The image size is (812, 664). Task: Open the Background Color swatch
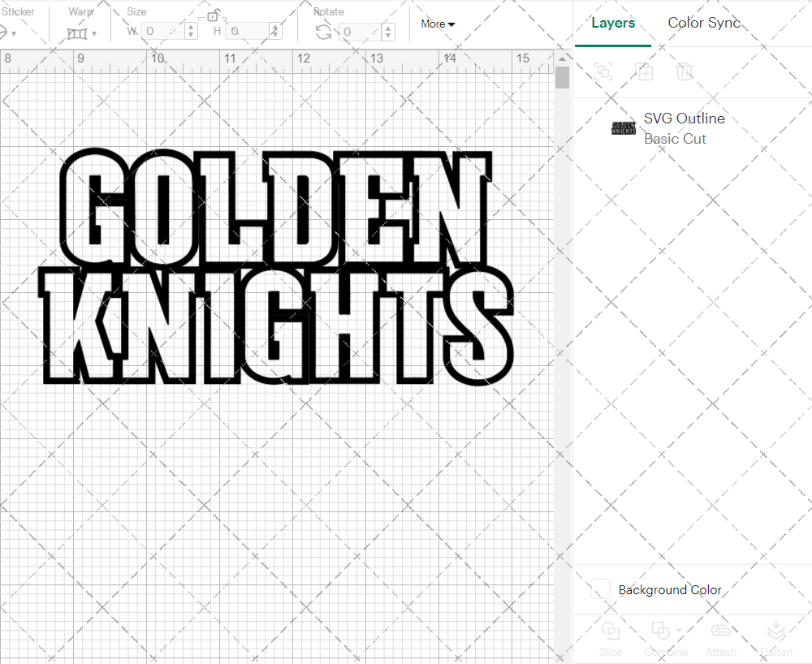(599, 589)
